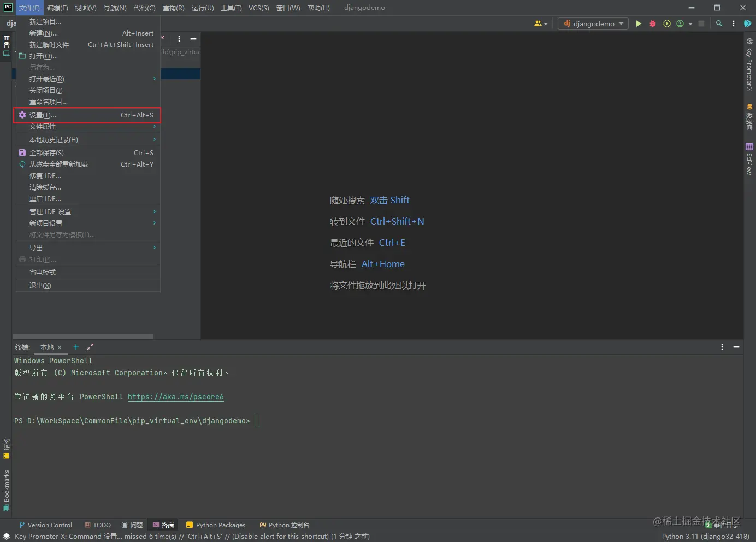Click the Python 3.11 interpreter selector

coord(705,537)
